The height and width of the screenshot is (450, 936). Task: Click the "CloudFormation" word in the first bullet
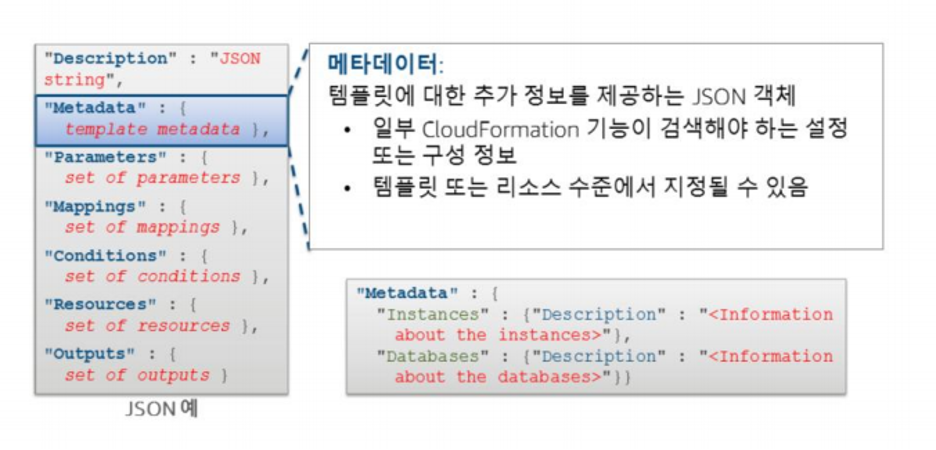[x=500, y=129]
